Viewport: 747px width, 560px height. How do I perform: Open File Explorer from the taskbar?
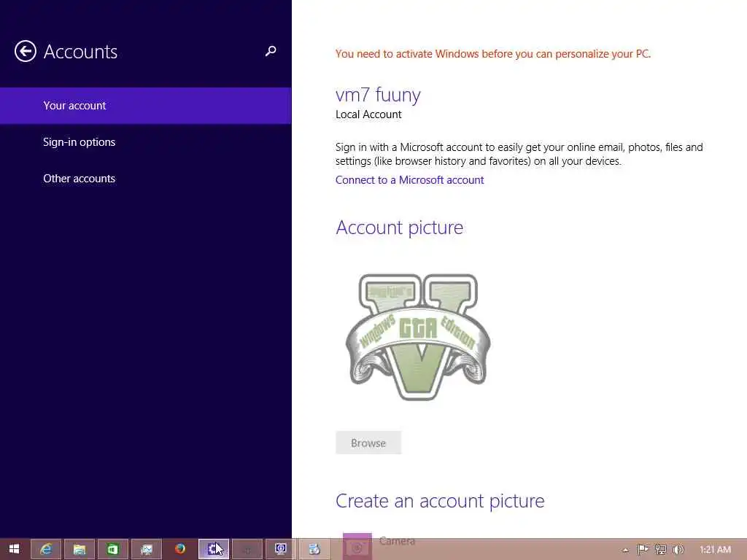[80, 549]
